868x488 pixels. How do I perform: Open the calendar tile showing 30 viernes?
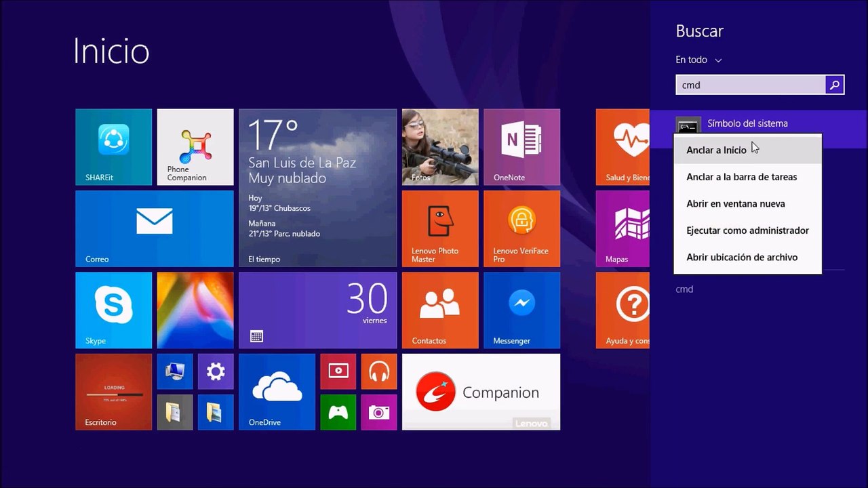point(317,310)
